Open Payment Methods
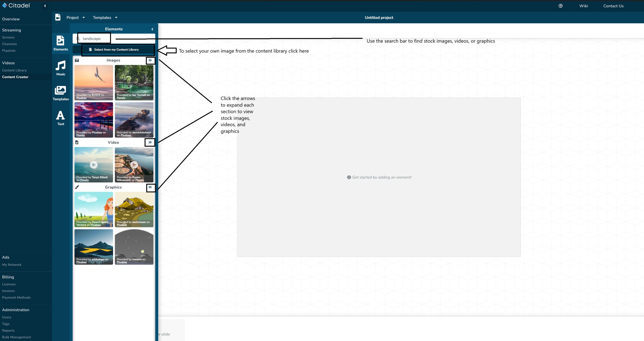 click(x=16, y=297)
